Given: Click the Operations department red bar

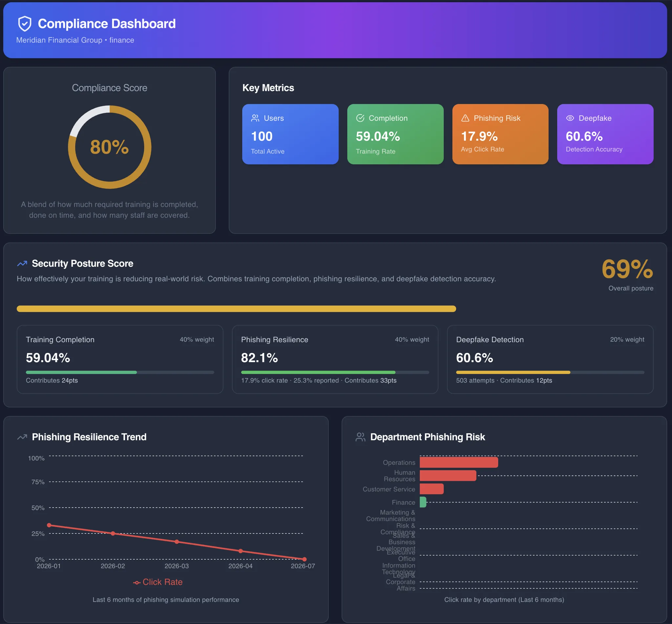Looking at the screenshot, I should 459,462.
